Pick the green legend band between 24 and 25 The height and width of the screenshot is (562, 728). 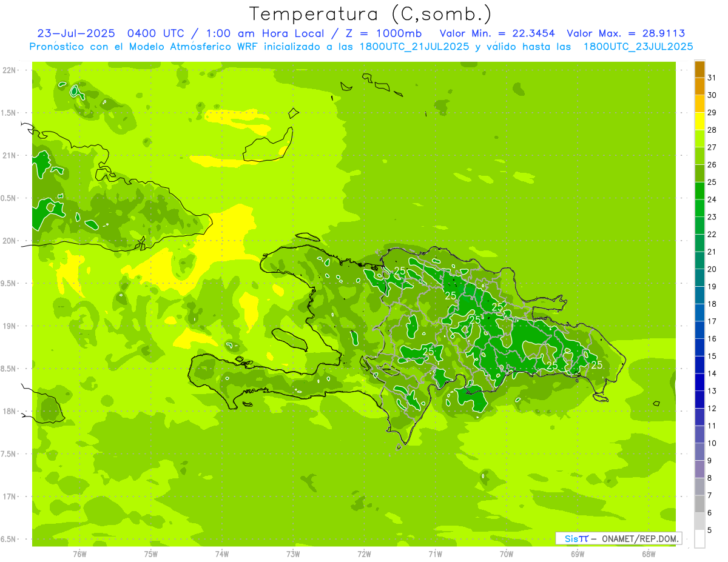coord(699,190)
